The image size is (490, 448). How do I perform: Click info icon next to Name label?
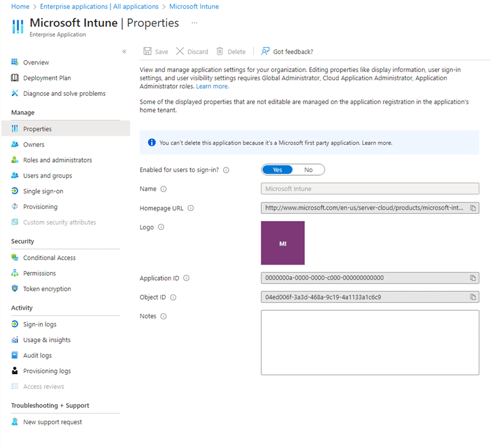pyautogui.click(x=164, y=189)
